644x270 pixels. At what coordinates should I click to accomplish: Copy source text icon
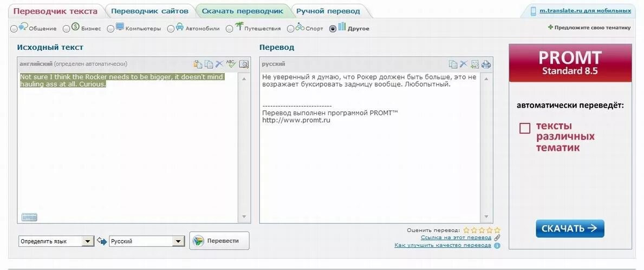209,64
